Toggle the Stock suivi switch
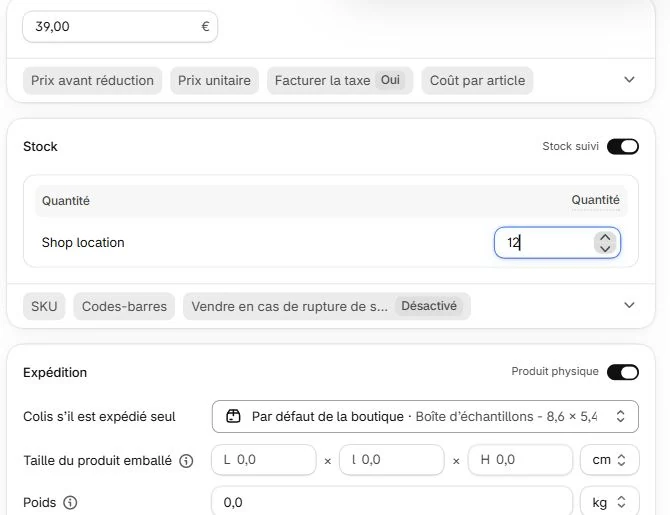This screenshot has width=670, height=515. (623, 147)
